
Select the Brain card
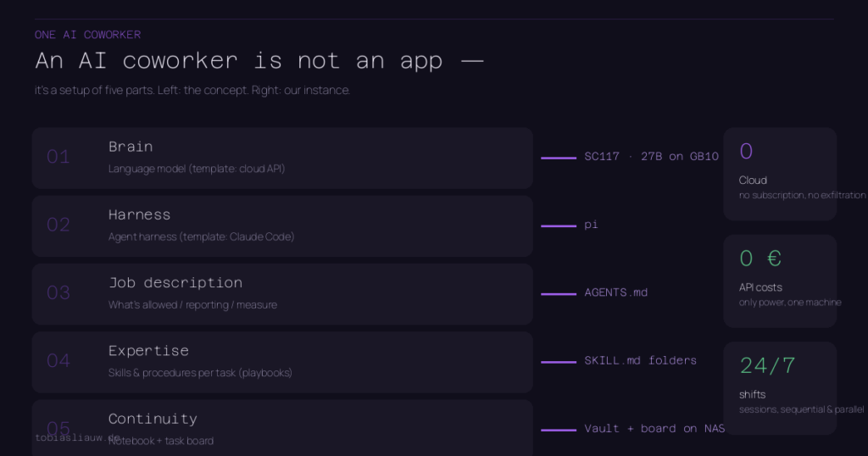click(x=282, y=158)
